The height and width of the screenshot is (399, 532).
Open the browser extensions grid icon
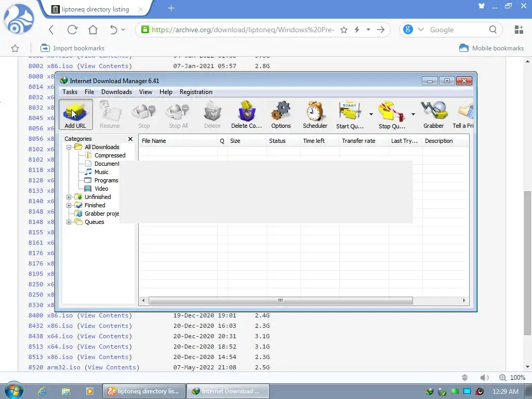click(x=519, y=30)
